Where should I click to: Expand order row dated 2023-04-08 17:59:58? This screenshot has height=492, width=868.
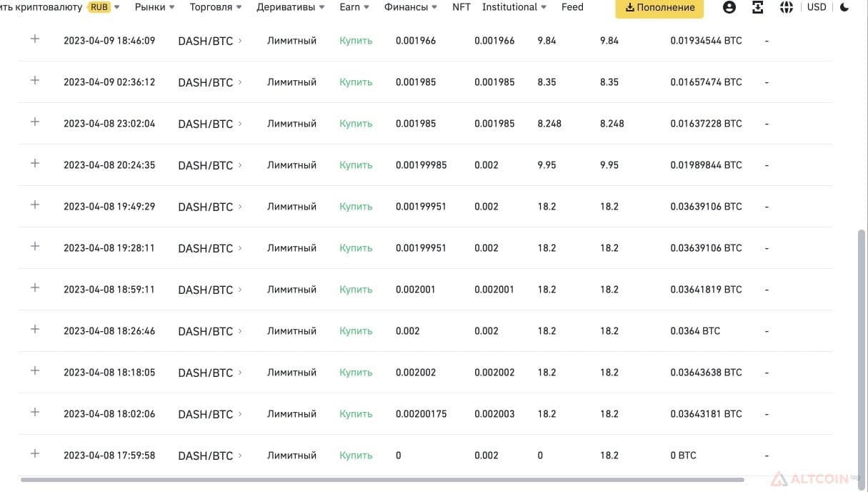35,454
